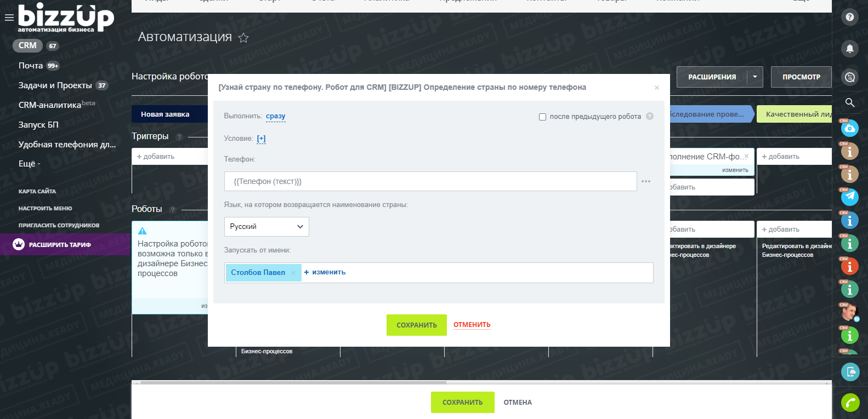Select the Новая заявка stage
Screen dimensions: 868x419
(170, 114)
